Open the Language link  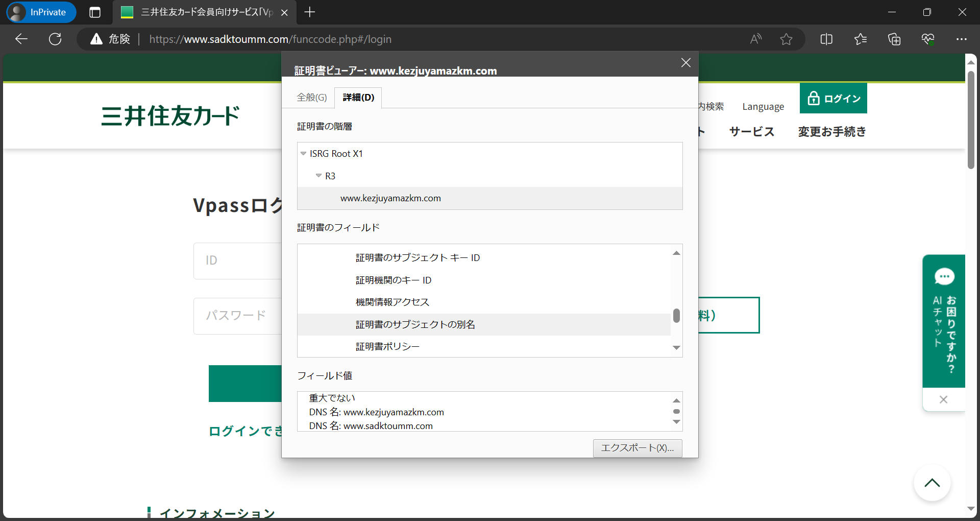point(763,107)
